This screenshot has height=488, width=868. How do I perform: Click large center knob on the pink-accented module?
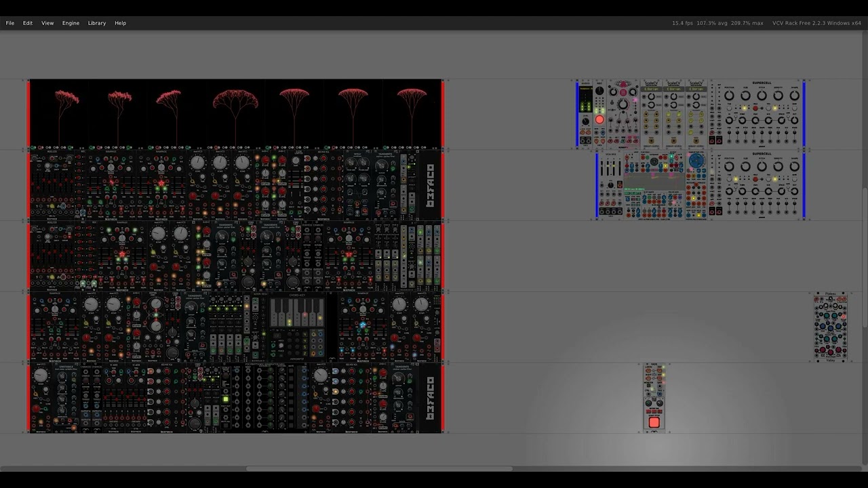[x=623, y=104]
